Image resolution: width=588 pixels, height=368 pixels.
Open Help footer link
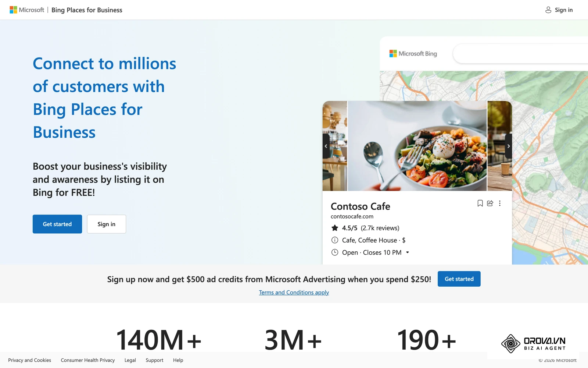[178, 360]
